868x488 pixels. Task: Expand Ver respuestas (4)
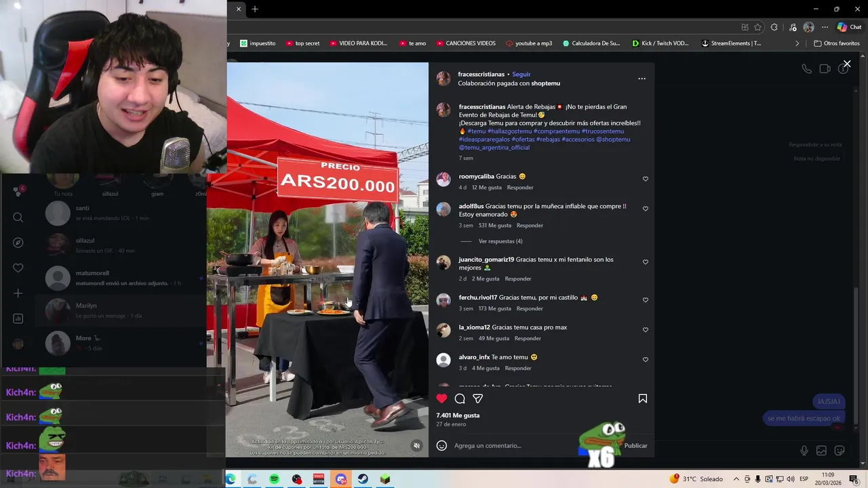[500, 241]
